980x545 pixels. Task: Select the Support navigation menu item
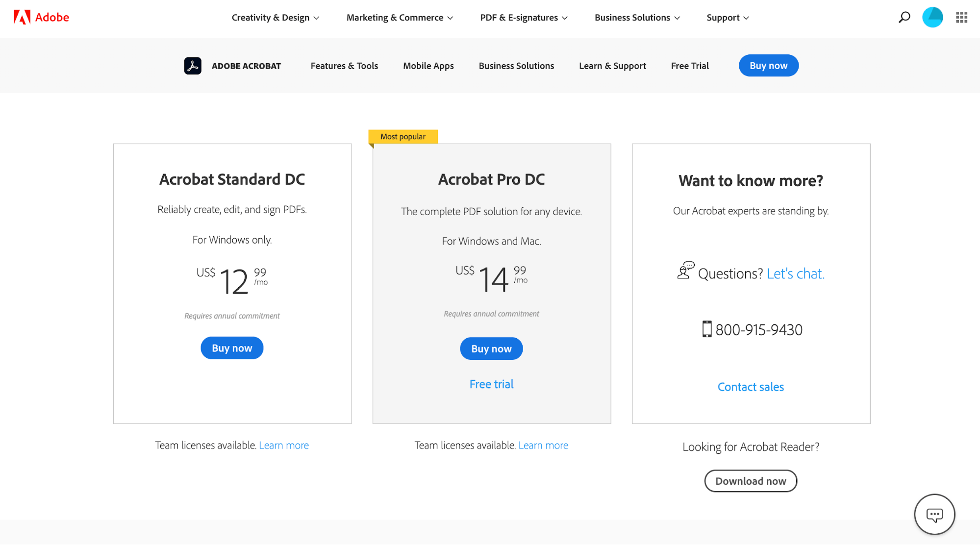click(x=726, y=18)
